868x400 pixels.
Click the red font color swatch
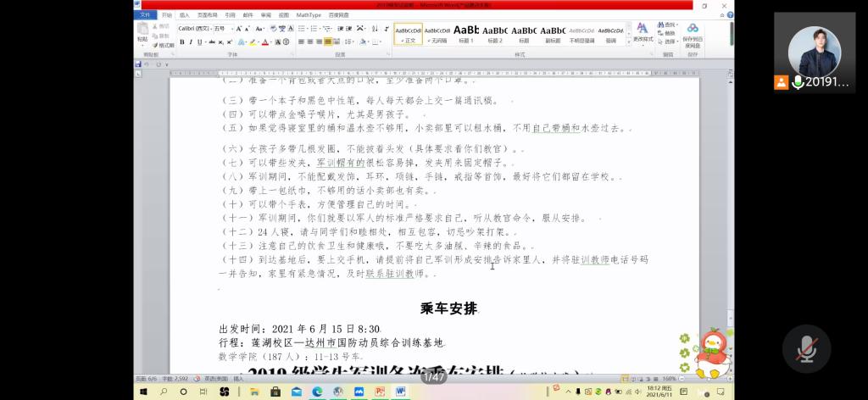(x=265, y=42)
